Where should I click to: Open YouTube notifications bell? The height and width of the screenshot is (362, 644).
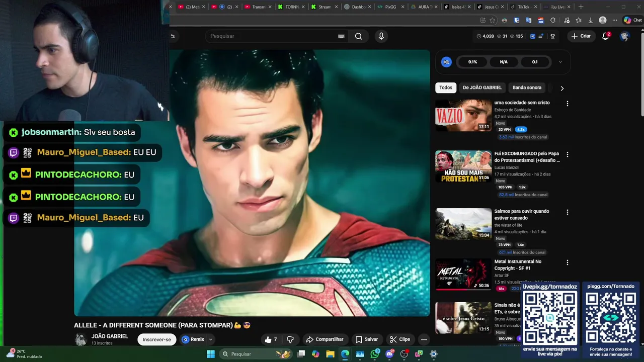[x=606, y=36]
